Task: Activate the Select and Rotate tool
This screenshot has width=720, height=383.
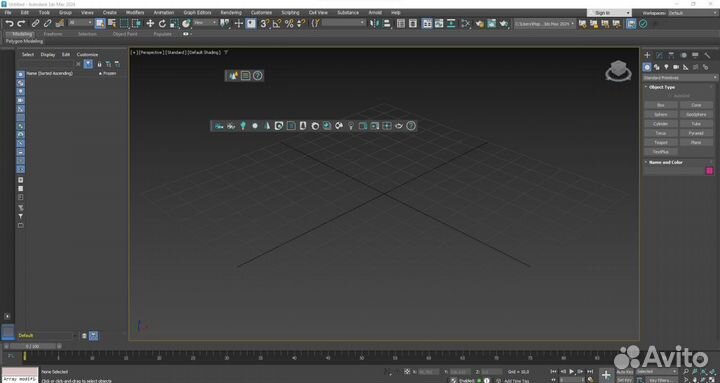Action: click(162, 23)
